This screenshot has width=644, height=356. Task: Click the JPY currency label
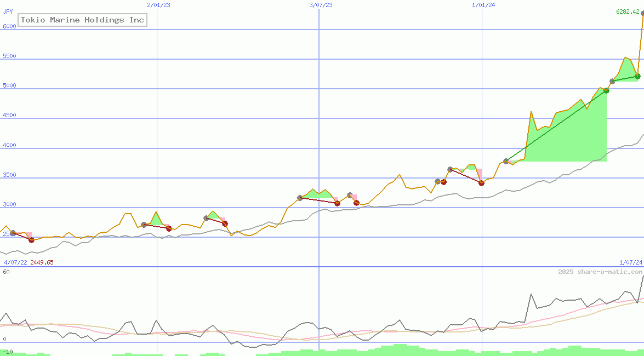coord(8,12)
